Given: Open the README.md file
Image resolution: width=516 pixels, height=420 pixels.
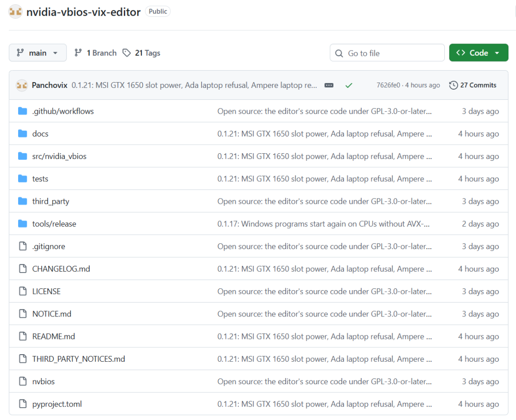Looking at the screenshot, I should click(x=54, y=336).
